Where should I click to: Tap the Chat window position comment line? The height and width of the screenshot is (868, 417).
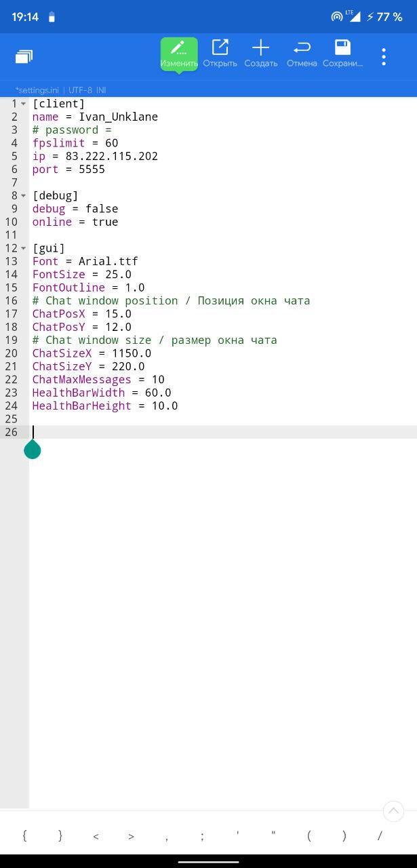(x=171, y=300)
